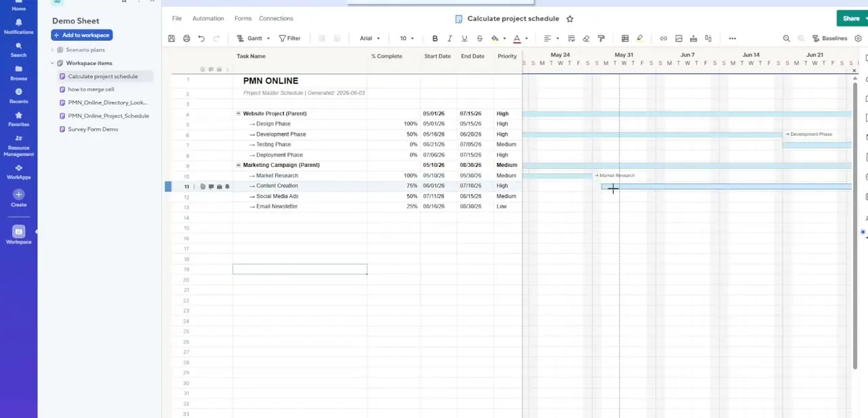868x418 pixels.
Task: Open the Gantt view dropdown
Action: (x=254, y=39)
